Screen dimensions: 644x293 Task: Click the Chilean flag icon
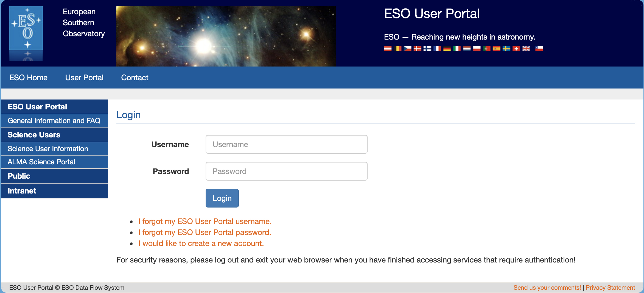pyautogui.click(x=539, y=49)
